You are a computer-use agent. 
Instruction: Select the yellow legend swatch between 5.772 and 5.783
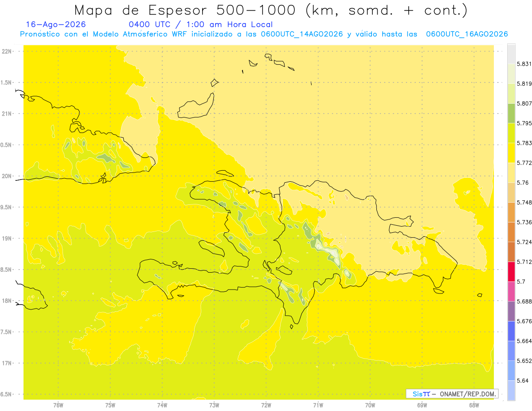[511, 153]
